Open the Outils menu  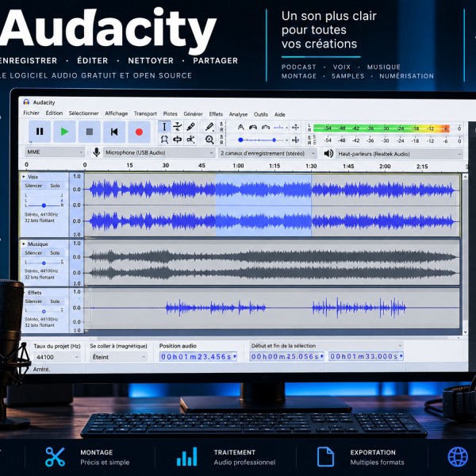click(261, 114)
